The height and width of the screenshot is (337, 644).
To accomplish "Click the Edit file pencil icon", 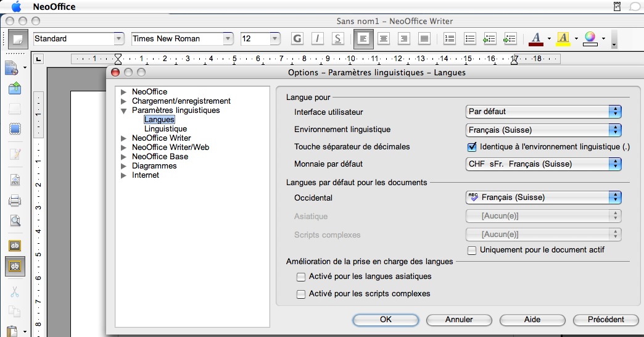I will 15,154.
